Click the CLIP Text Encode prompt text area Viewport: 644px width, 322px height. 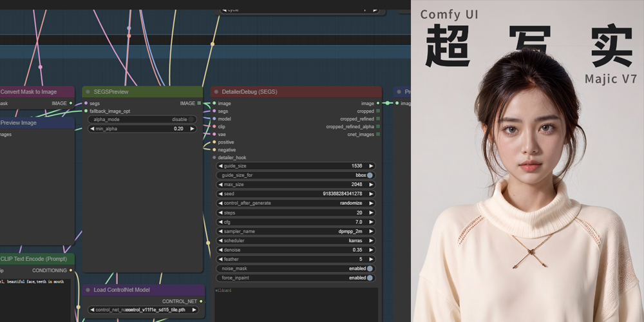(35, 300)
